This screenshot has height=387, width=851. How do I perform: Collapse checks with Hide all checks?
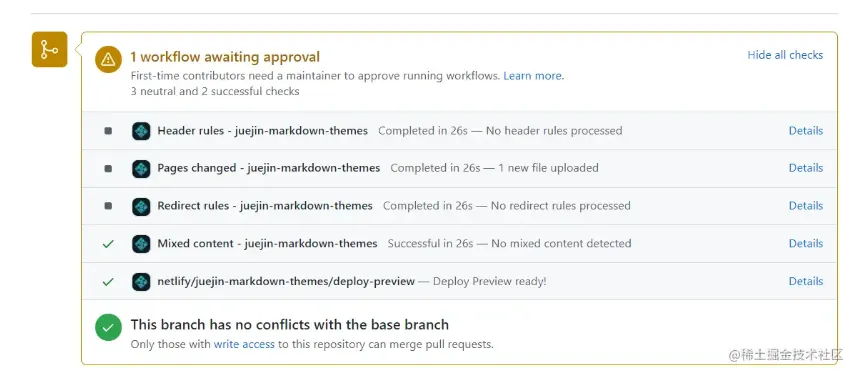785,55
